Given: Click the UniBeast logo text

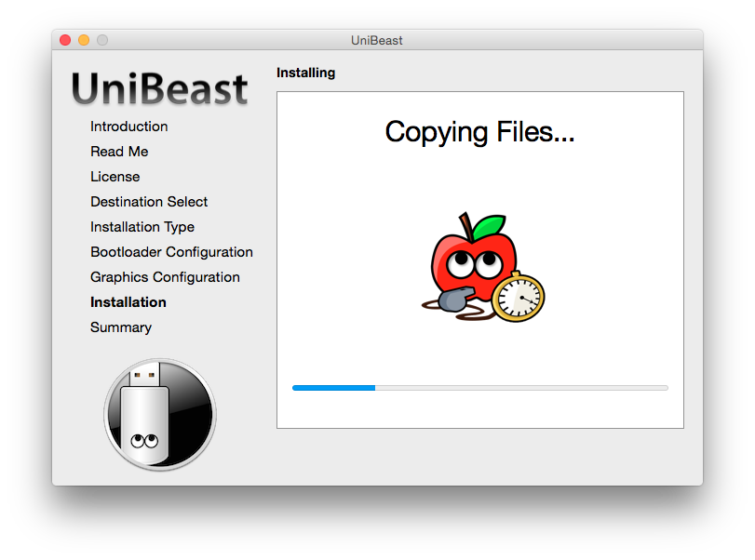Looking at the screenshot, I should [159, 89].
